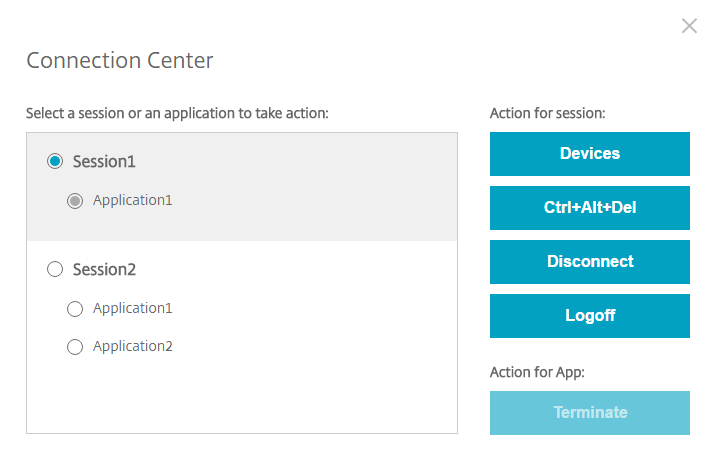This screenshot has height=467, width=718.
Task: Click the Terminate app button
Action: (x=589, y=413)
